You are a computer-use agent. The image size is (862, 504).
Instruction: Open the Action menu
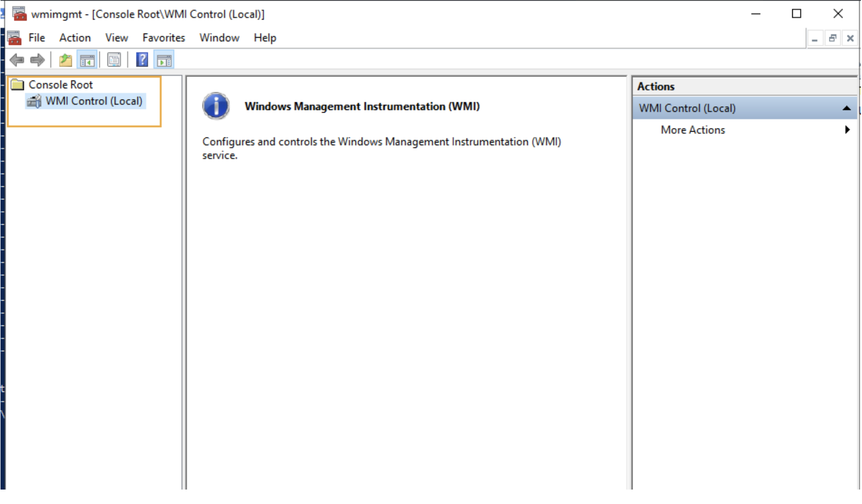tap(75, 38)
